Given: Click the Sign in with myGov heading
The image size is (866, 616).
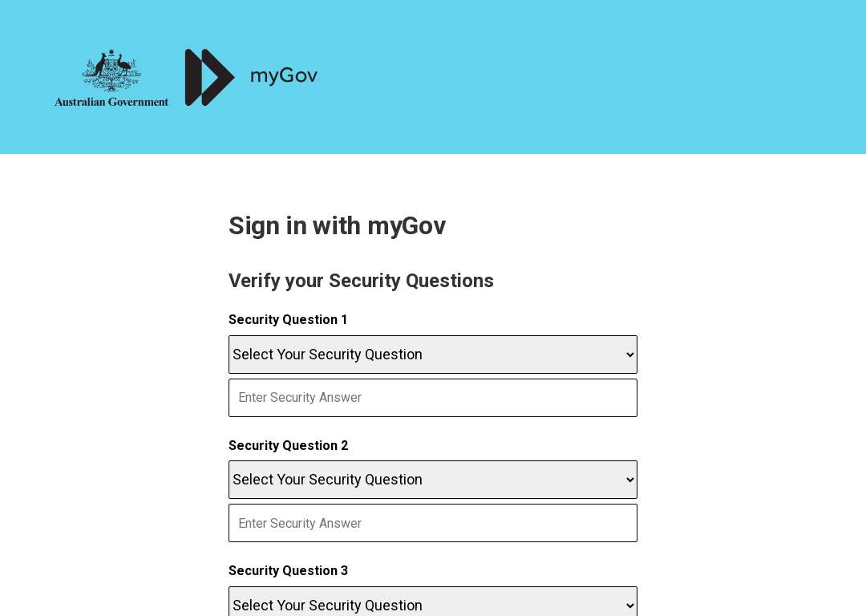Looking at the screenshot, I should click(x=337, y=226).
